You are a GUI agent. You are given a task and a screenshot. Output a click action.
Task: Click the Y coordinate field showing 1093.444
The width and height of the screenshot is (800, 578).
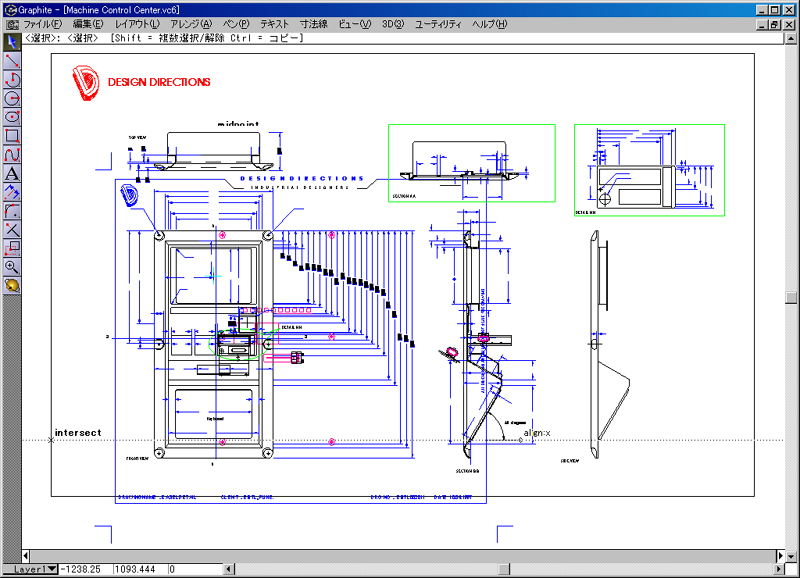138,569
